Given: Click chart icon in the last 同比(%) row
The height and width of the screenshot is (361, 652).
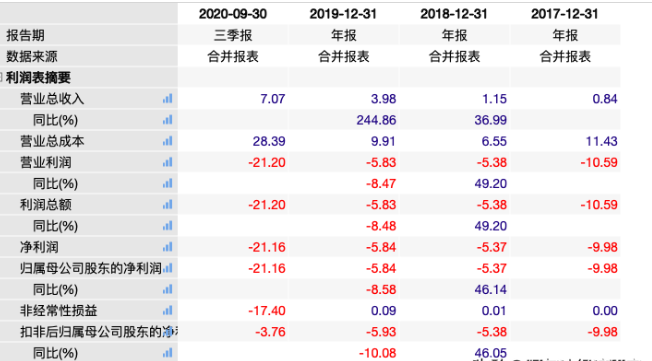Looking at the screenshot, I should [168, 353].
